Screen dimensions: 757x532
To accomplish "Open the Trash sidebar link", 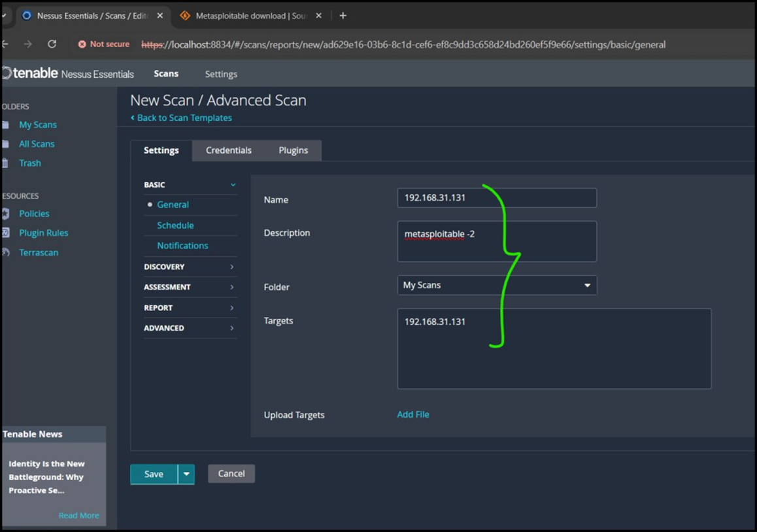I will (30, 163).
